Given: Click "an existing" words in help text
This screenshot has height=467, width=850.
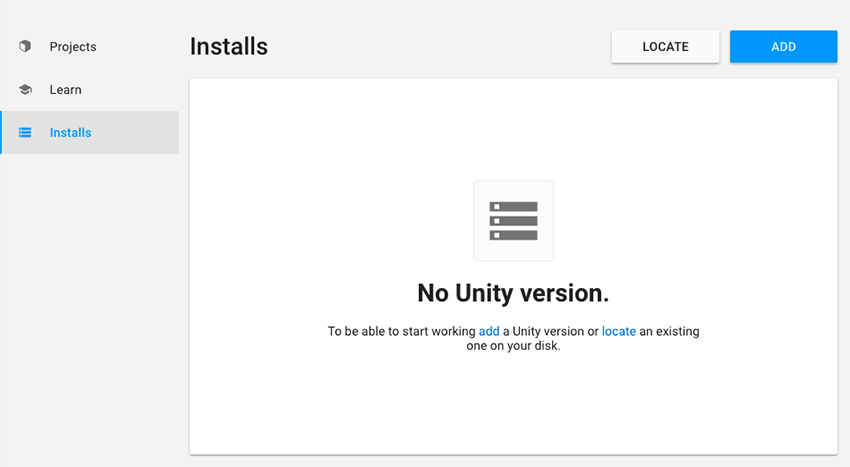Looking at the screenshot, I should pos(669,331).
